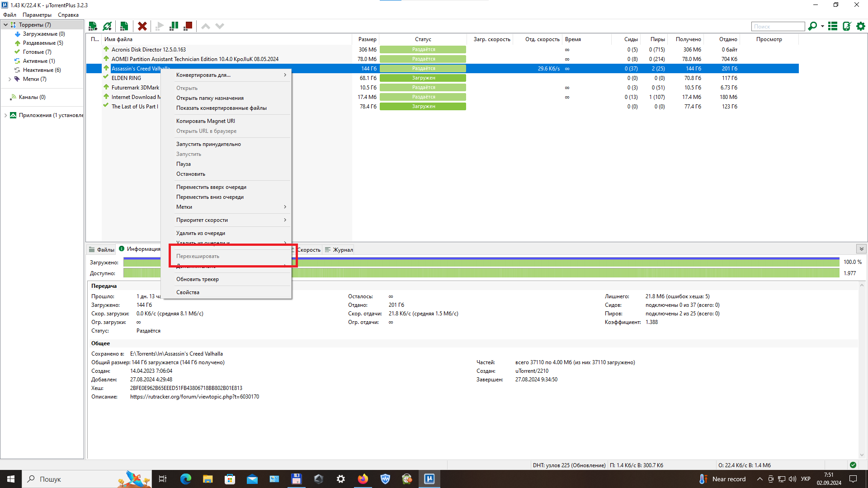Click the Add Torrent toolbar icon
The image size is (868, 488).
93,26
